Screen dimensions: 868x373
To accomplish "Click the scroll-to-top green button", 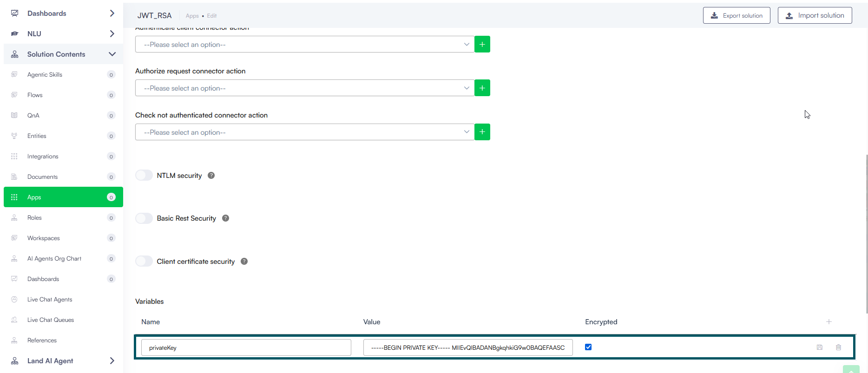I will pos(851,369).
